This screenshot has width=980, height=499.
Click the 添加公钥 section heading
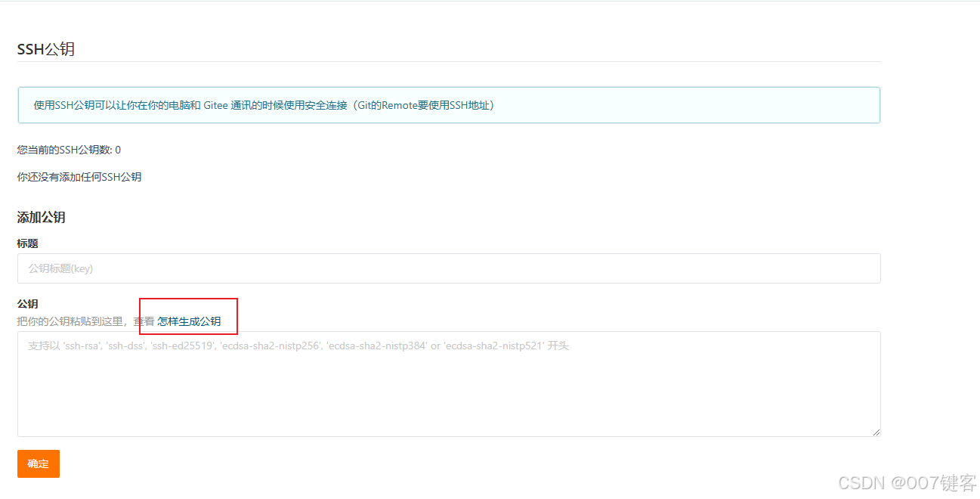[42, 217]
